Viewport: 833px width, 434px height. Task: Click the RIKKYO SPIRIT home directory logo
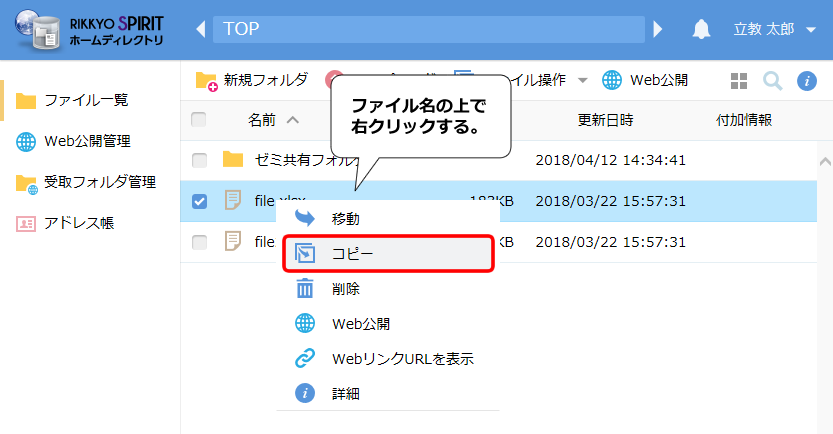click(x=89, y=30)
